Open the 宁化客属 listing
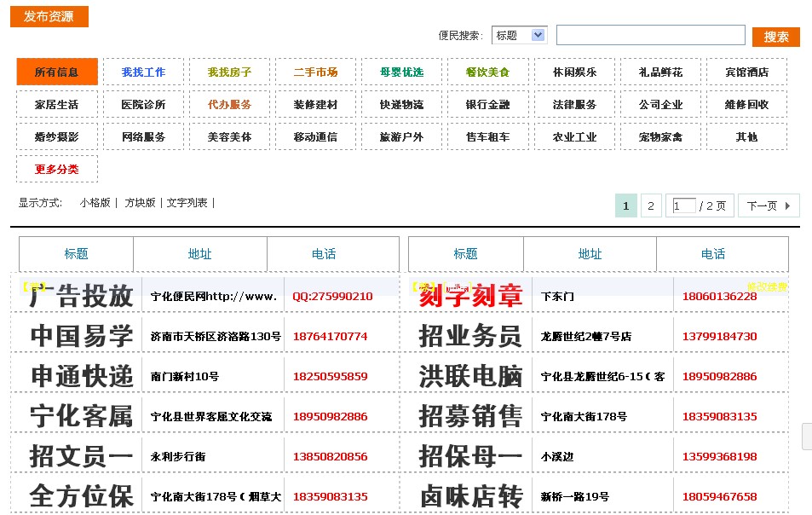Viewport: 812px width, 515px height. pyautogui.click(x=81, y=416)
